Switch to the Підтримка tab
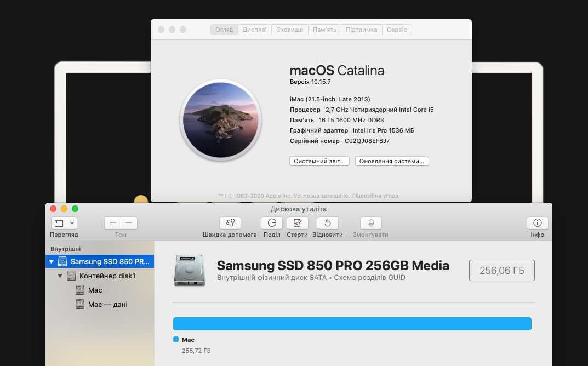Image resolution: width=588 pixels, height=366 pixels. (362, 30)
